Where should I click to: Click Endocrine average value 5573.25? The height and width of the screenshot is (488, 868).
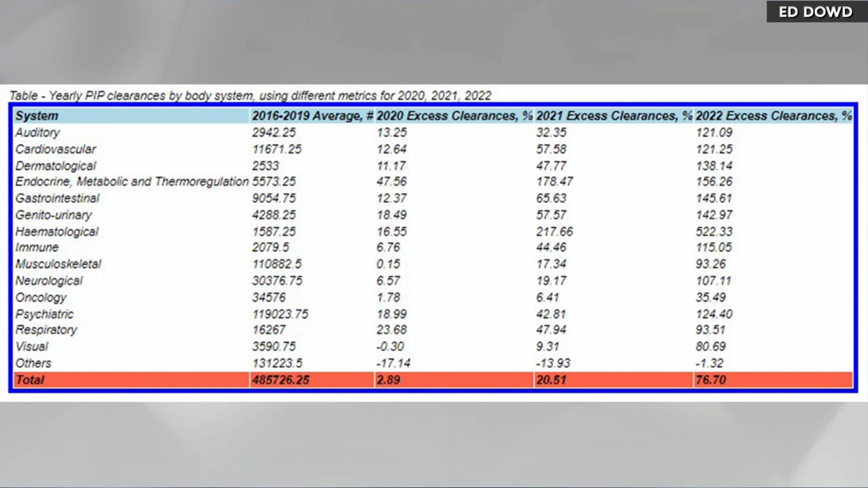(x=274, y=182)
